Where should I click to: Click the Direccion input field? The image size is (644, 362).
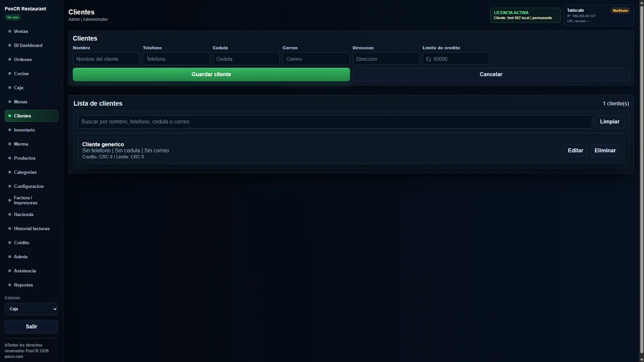coord(386,59)
